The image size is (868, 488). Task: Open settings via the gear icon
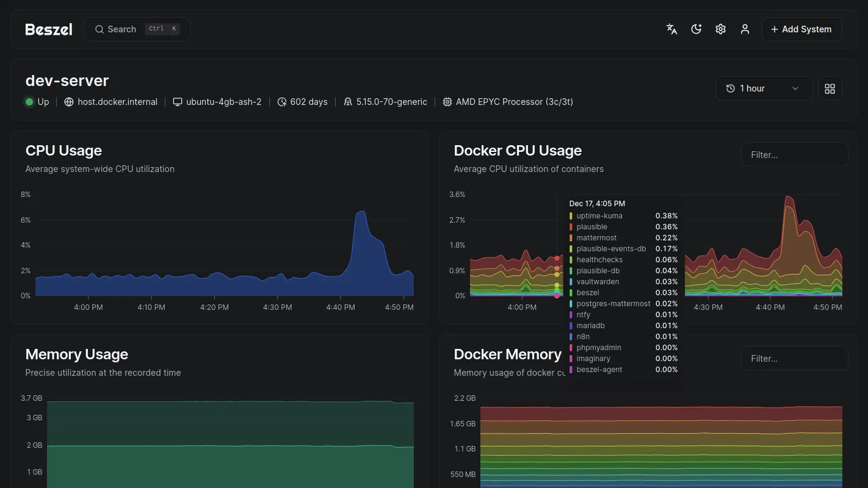(x=720, y=29)
